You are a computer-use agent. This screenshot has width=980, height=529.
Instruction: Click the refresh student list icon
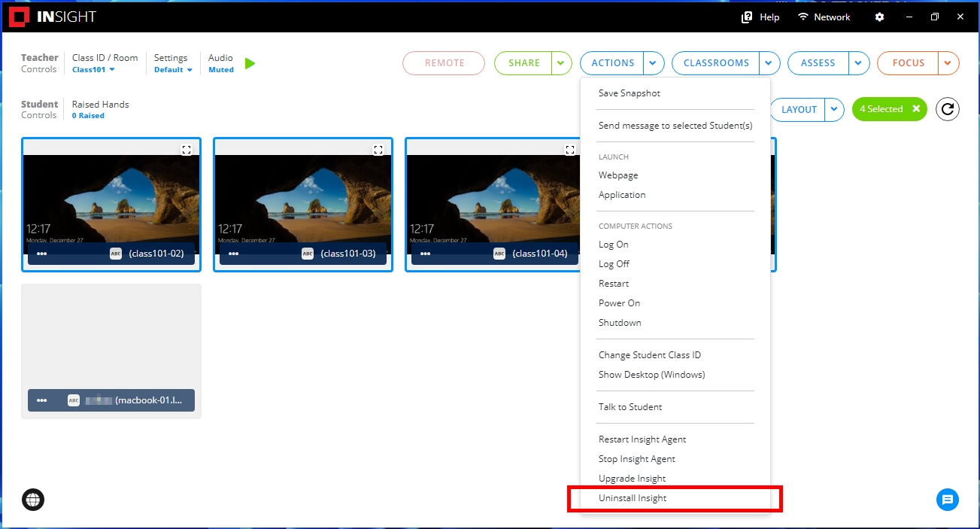point(948,109)
